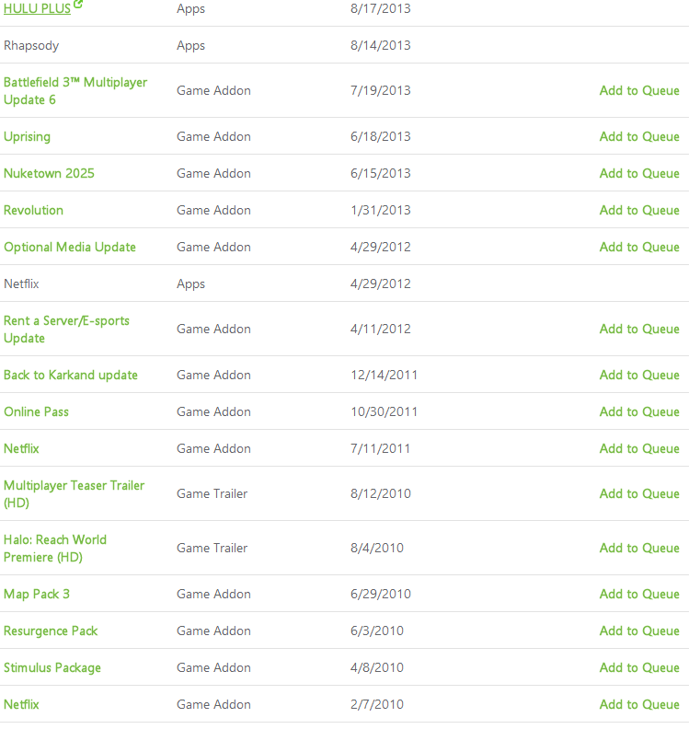
Task: Open the Nuketown 2025 link
Action: click(49, 173)
